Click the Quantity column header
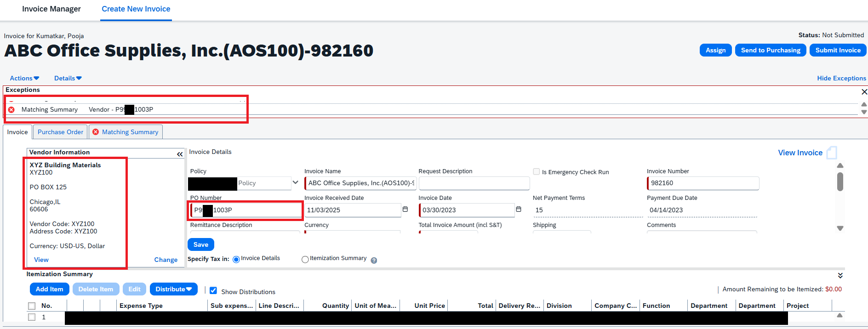The height and width of the screenshot is (329, 868). 336,306
